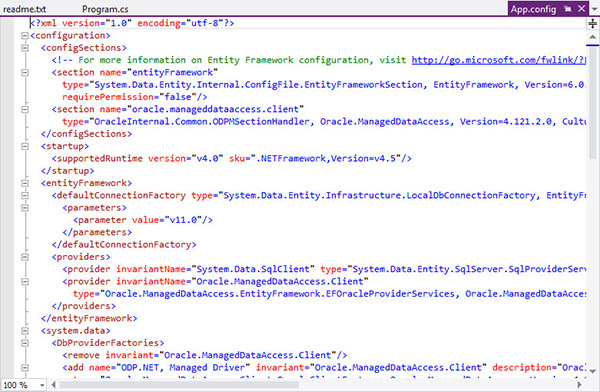The width and height of the screenshot is (600, 392).
Task: Collapse the <parameters> node
Action: pos(25,207)
